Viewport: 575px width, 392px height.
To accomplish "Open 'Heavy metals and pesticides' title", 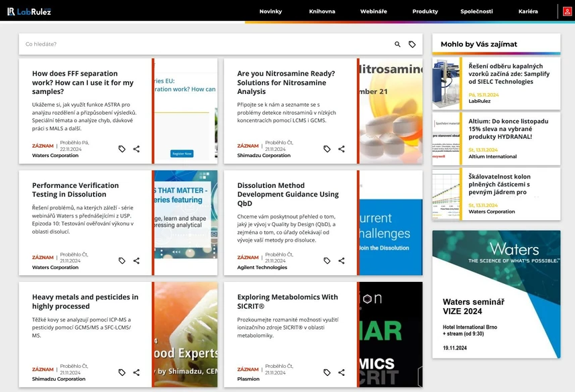I will pos(85,301).
